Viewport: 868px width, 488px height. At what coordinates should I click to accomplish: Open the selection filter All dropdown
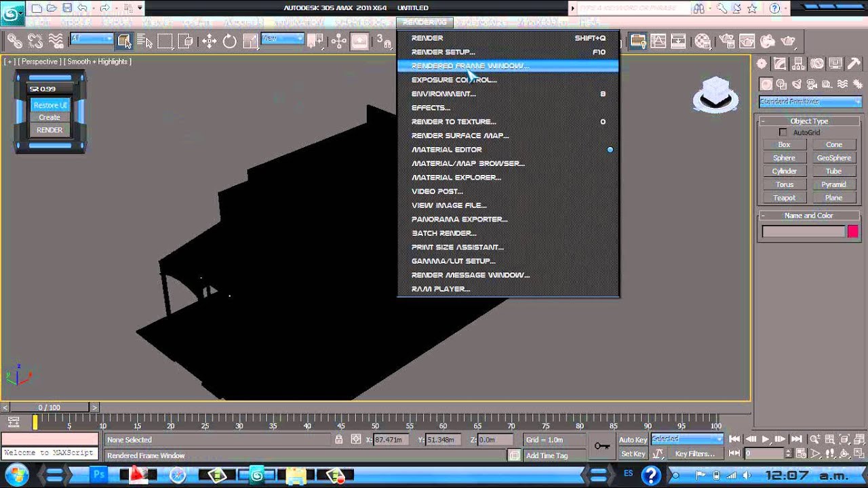91,39
